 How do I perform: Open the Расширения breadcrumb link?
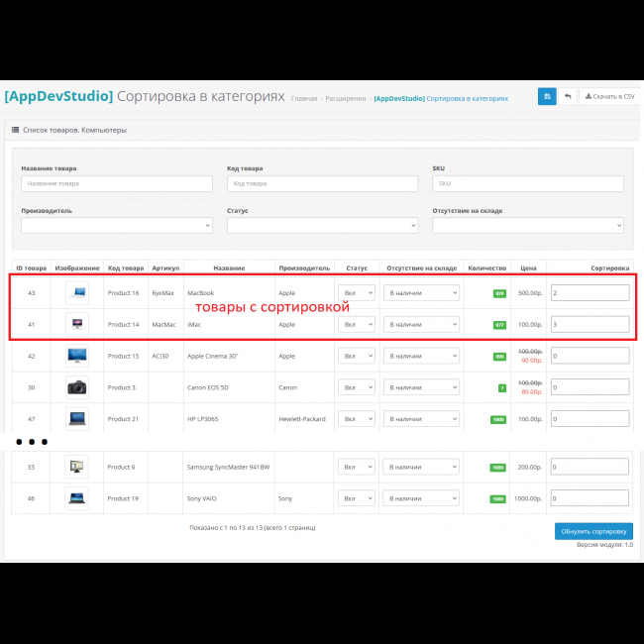tap(346, 99)
